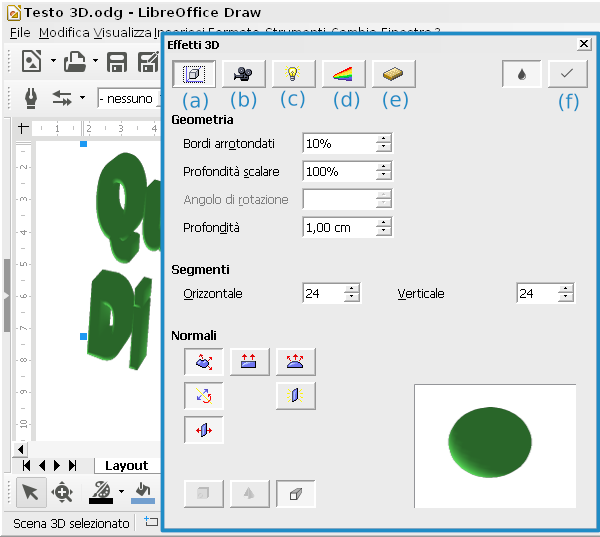This screenshot has width=600, height=537.
Task: Toggle invert normals button
Action: click(204, 396)
